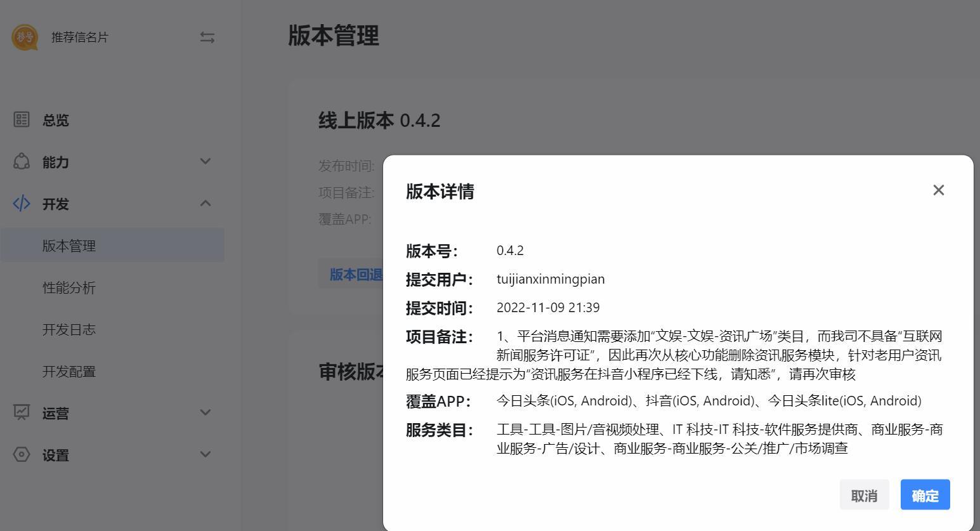The image size is (980, 531).
Task: Confirm with the blue 确定 button
Action: (925, 495)
